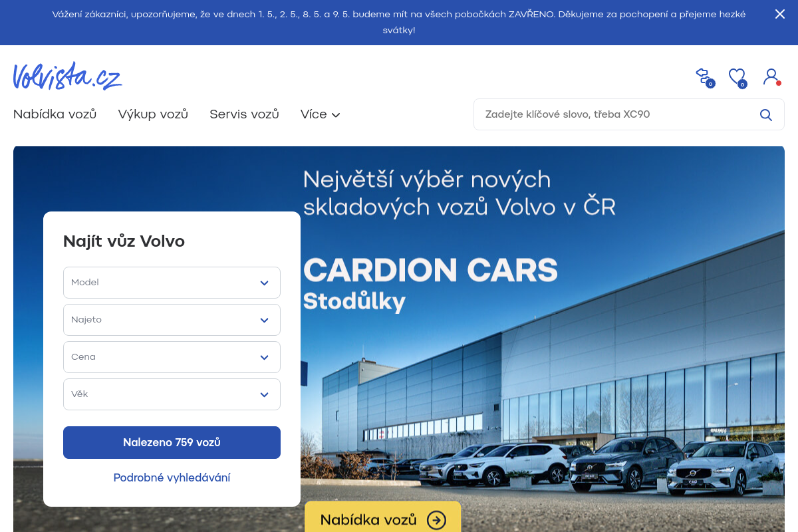This screenshot has height=532, width=798.
Task: Dismiss the holiday closure notice
Action: [779, 13]
